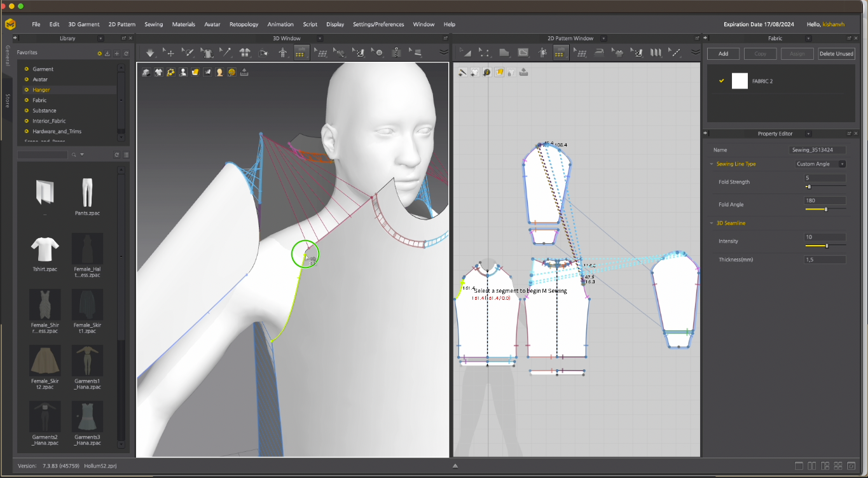Activate the active segment sewing tool in 2D toolbar

click(560, 53)
